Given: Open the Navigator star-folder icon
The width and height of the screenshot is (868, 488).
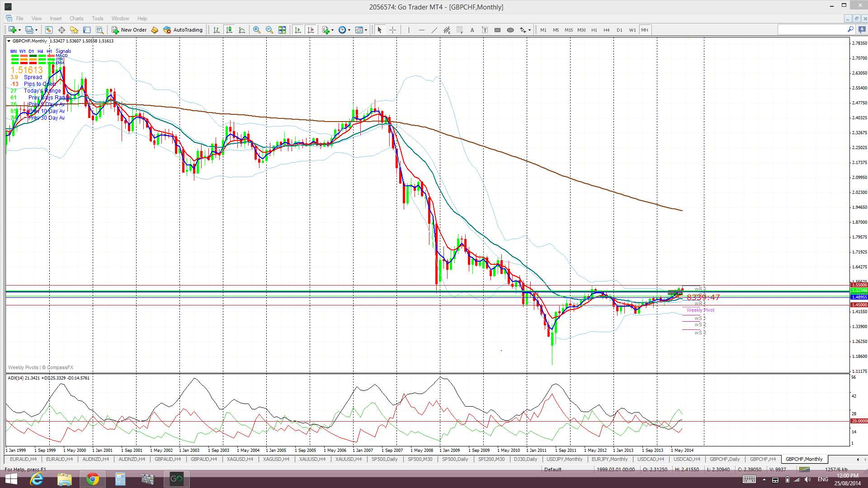Looking at the screenshot, I should (x=74, y=30).
